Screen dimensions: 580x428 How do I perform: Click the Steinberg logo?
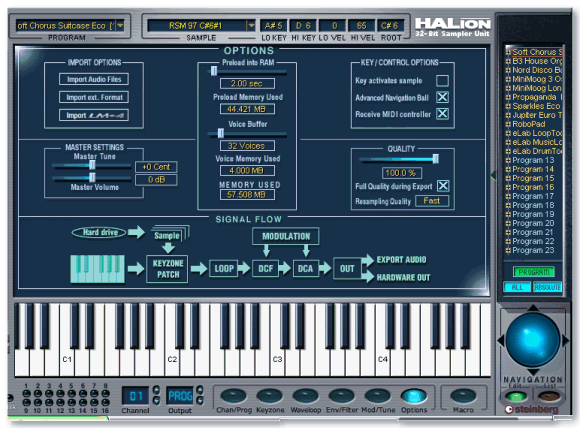pos(531,410)
